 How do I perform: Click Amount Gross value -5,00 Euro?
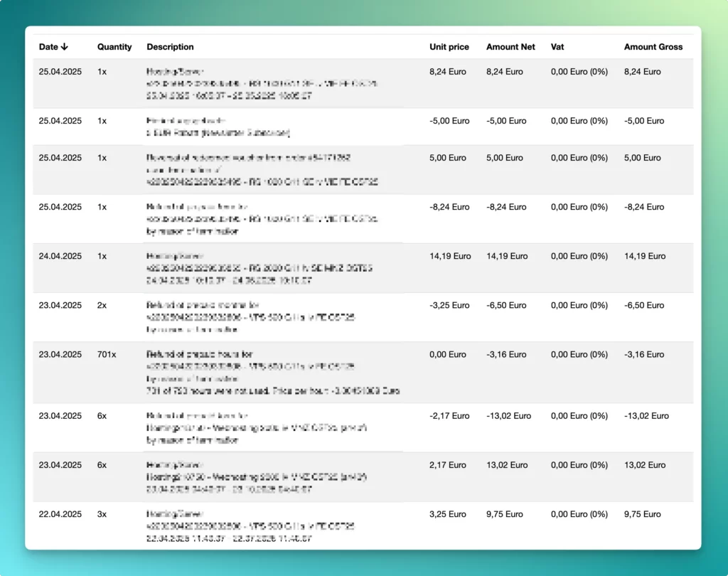(x=644, y=121)
